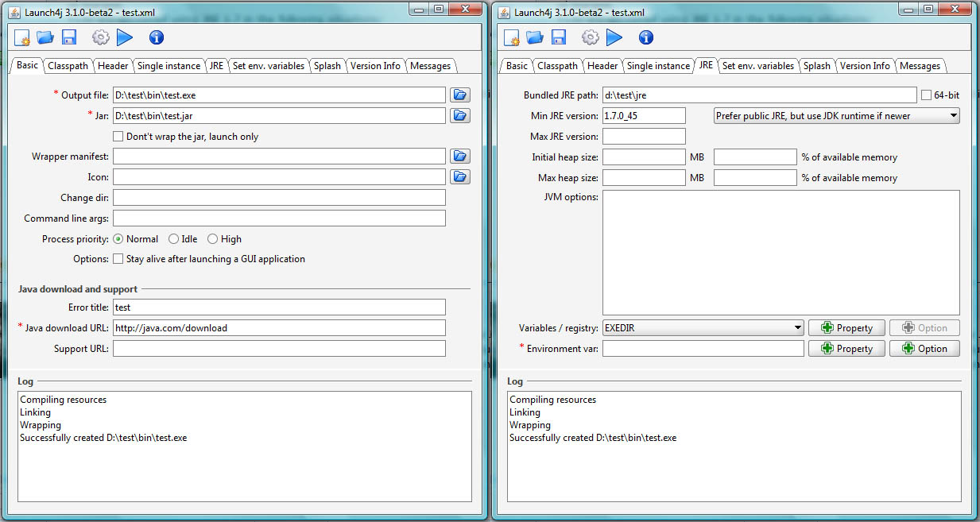Image resolution: width=980 pixels, height=522 pixels.
Task: Click the Java download URL field
Action: click(279, 328)
